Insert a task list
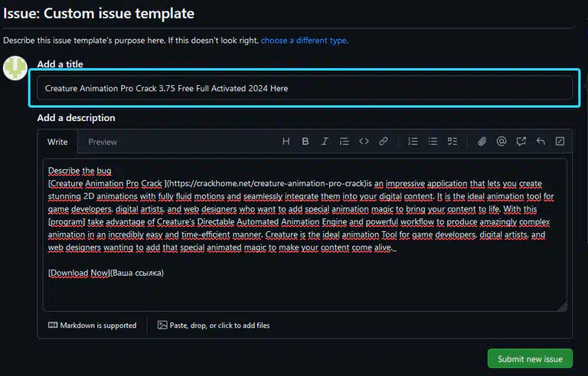Viewport: 588px width, 376px height. [452, 142]
